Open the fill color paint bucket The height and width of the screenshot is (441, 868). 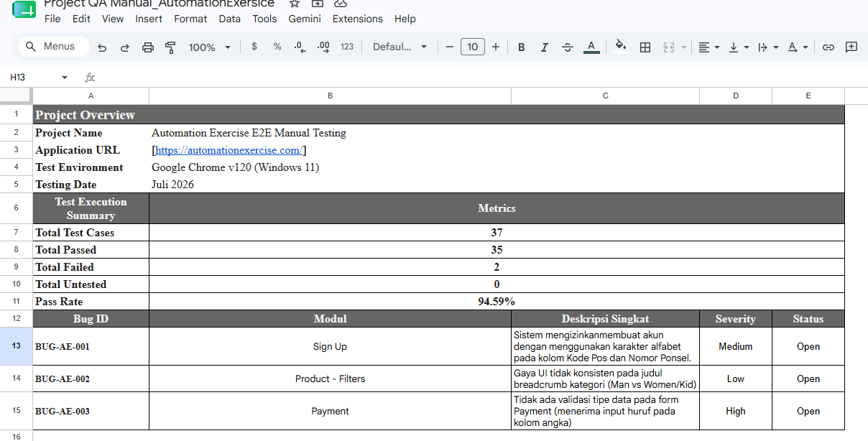tap(622, 47)
